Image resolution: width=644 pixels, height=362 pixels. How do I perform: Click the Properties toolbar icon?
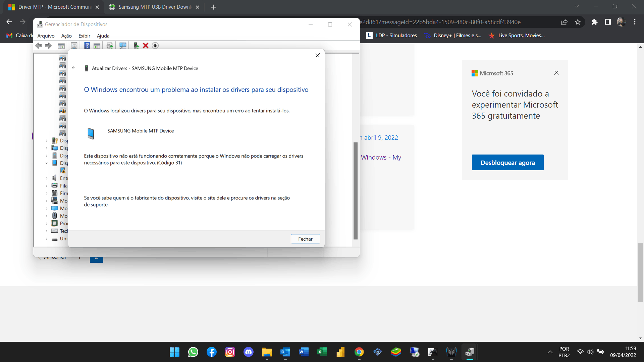[x=74, y=46]
